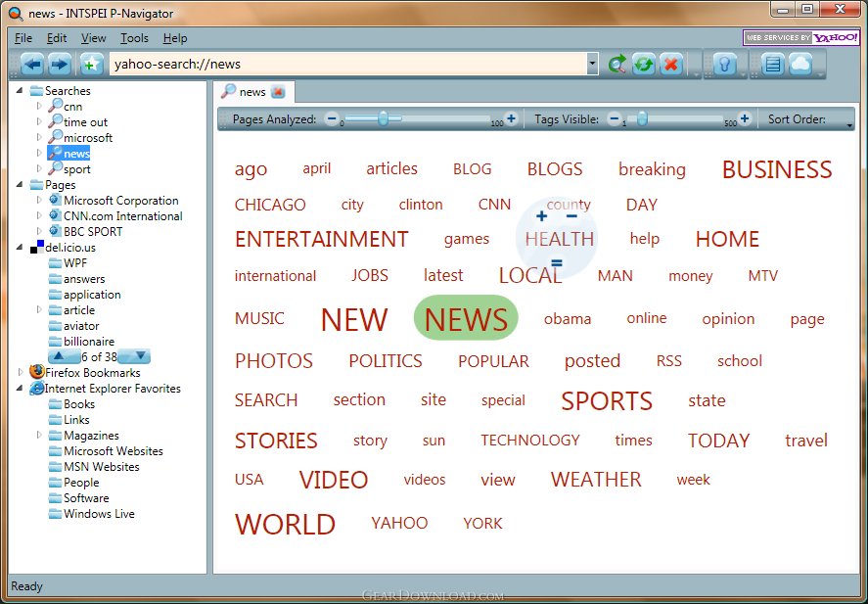The image size is (868, 604).
Task: Page down in the del.icio.us list pager
Action: [x=140, y=356]
